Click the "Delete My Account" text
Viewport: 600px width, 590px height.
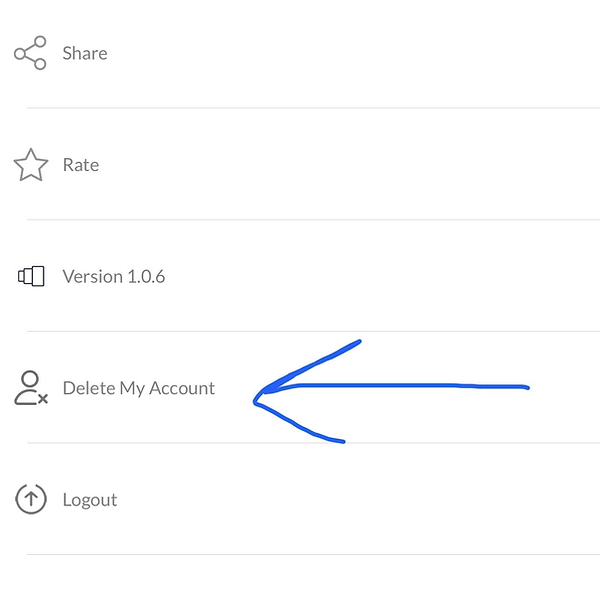tap(139, 388)
